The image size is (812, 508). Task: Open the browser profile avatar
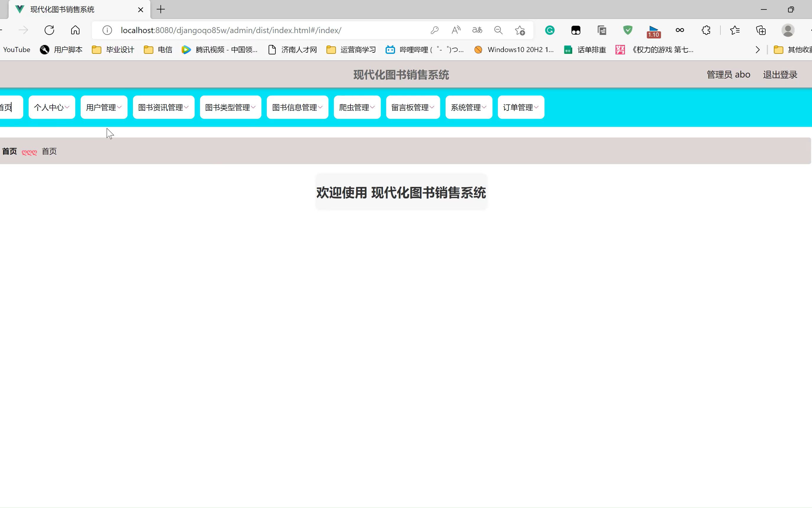point(788,30)
